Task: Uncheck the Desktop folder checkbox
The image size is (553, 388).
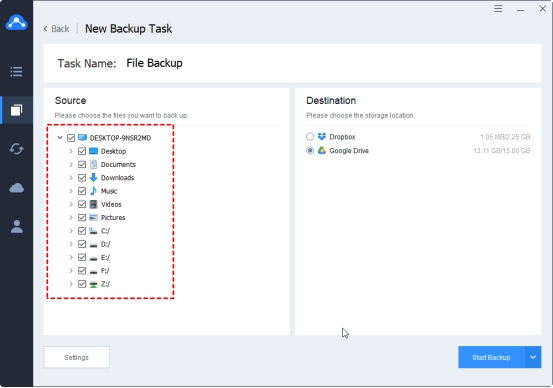Action: point(82,151)
